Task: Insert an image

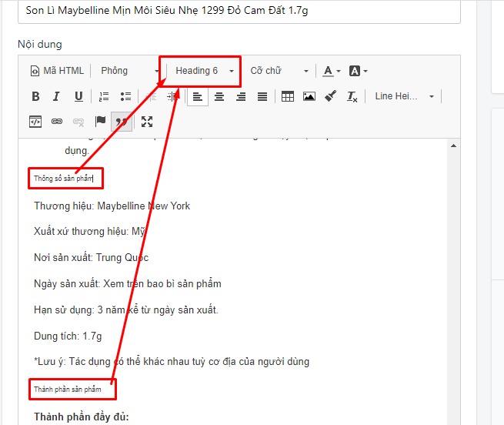Action: pos(309,96)
